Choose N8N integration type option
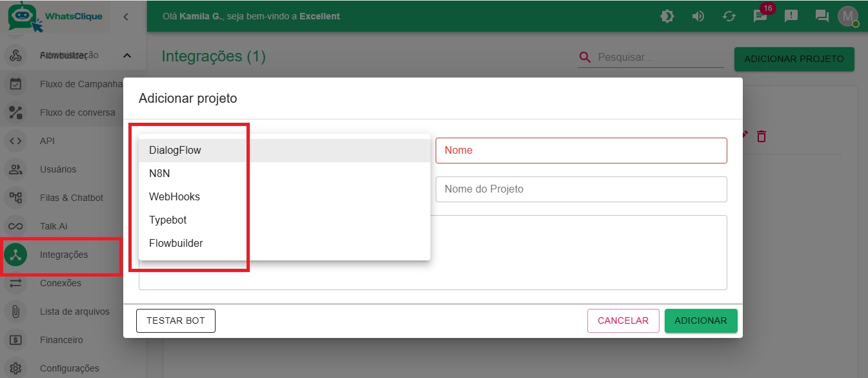The width and height of the screenshot is (868, 378). (x=159, y=174)
